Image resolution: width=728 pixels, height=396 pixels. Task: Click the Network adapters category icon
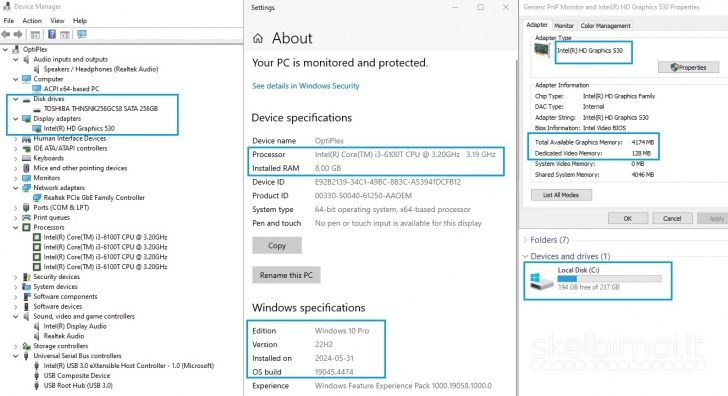pyautogui.click(x=26, y=188)
